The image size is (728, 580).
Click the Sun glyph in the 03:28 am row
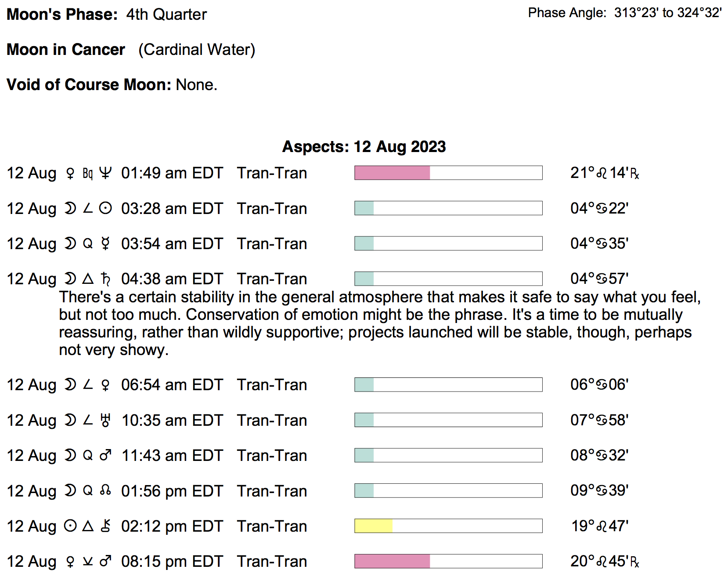105,208
